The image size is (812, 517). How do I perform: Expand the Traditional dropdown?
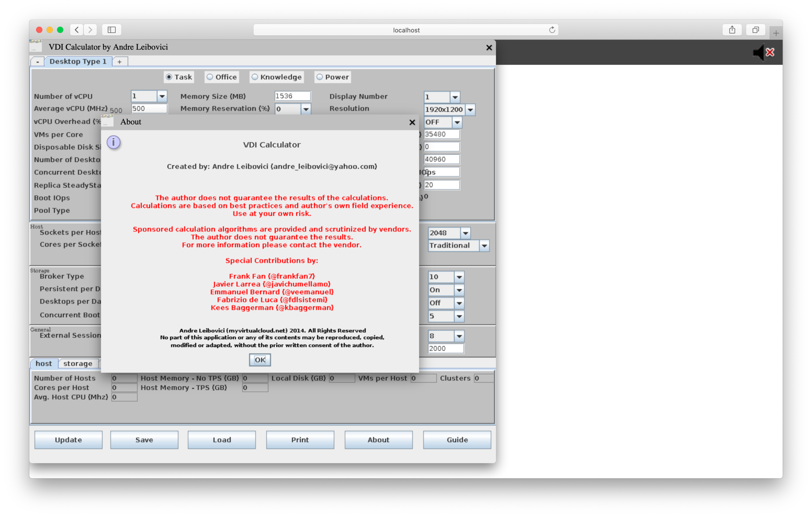click(x=484, y=246)
